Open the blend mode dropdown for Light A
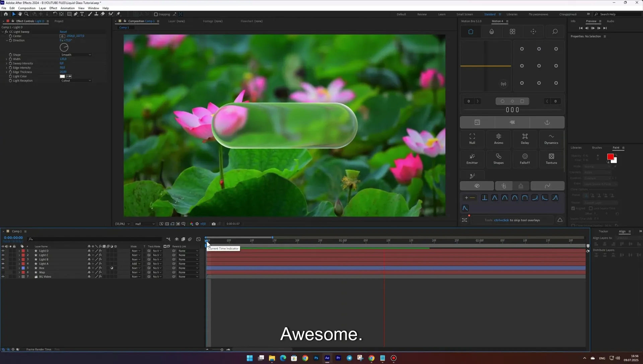643x364 pixels. tap(136, 264)
